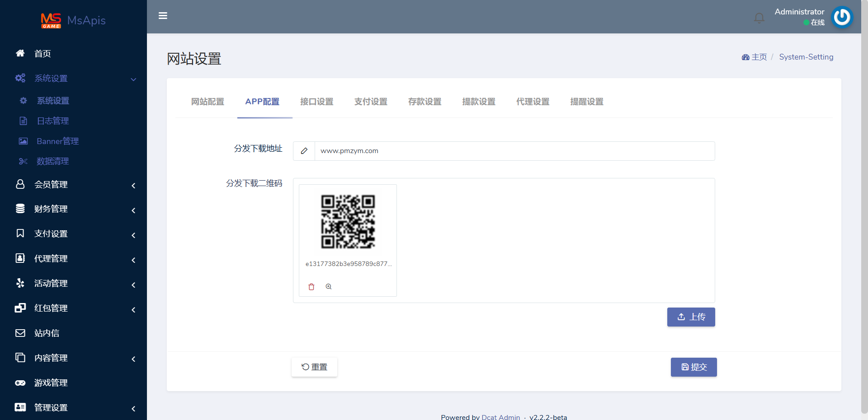Open the 数据清理 sidebar item
This screenshot has height=420, width=868.
point(52,161)
